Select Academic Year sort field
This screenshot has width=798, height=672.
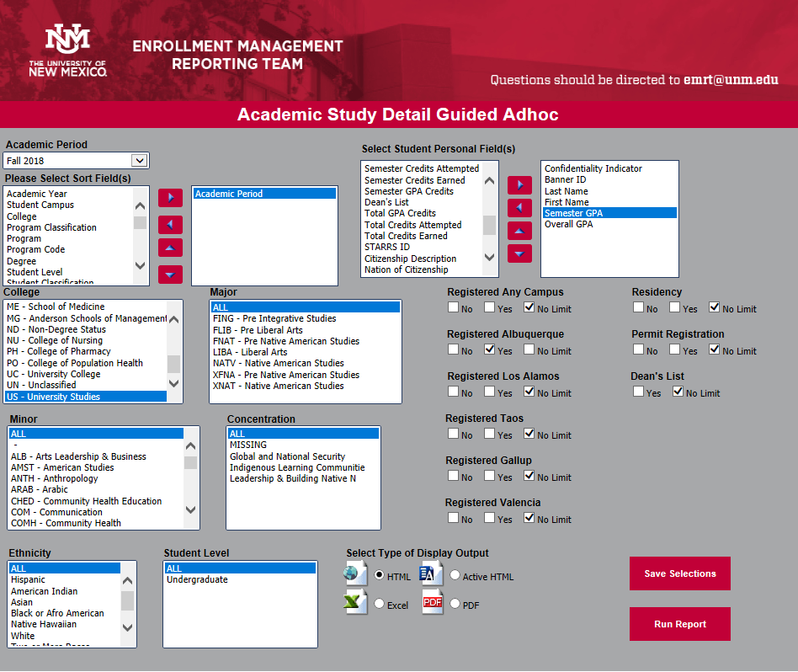tap(37, 194)
